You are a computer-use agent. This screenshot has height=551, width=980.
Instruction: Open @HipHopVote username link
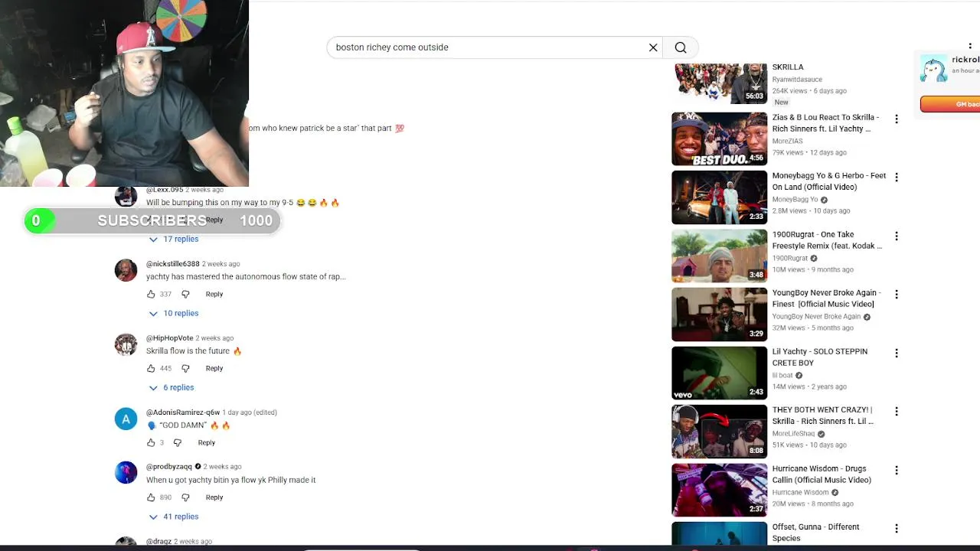point(169,338)
